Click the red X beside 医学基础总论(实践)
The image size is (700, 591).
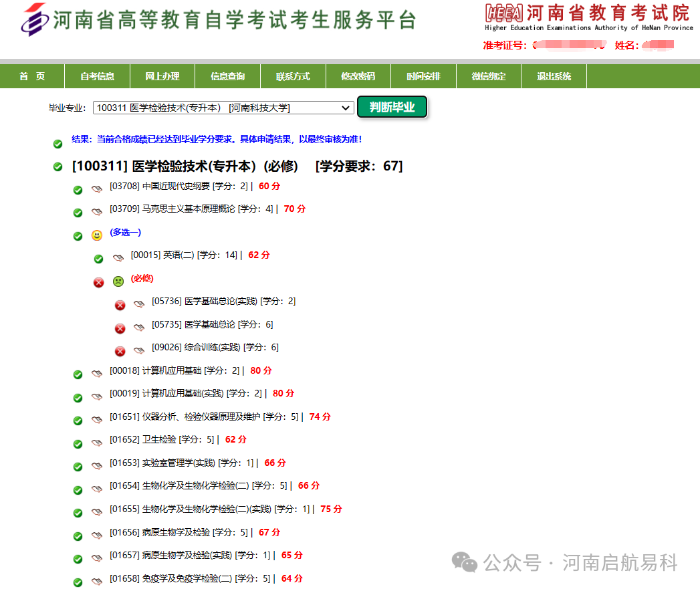(x=120, y=305)
